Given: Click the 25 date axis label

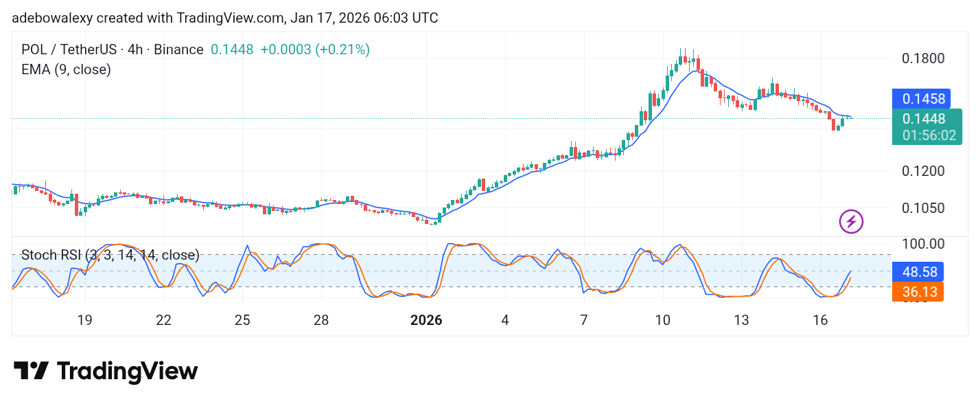Looking at the screenshot, I should tap(242, 320).
